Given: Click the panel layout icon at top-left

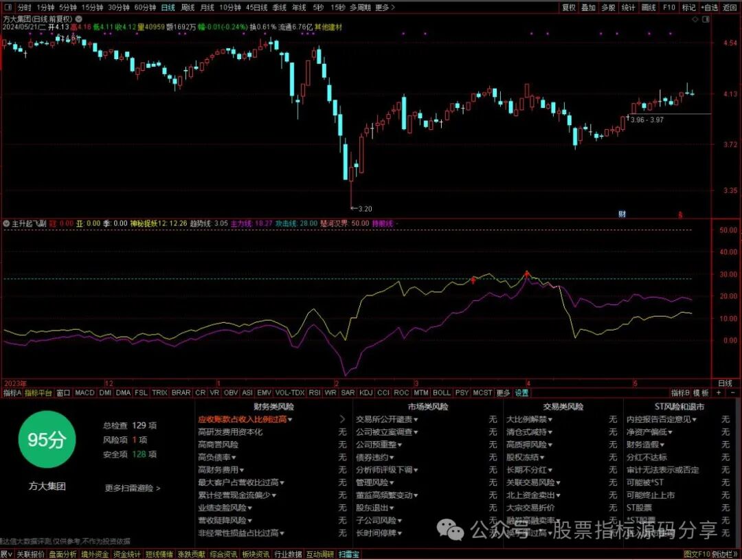Looking at the screenshot, I should 8,8.
